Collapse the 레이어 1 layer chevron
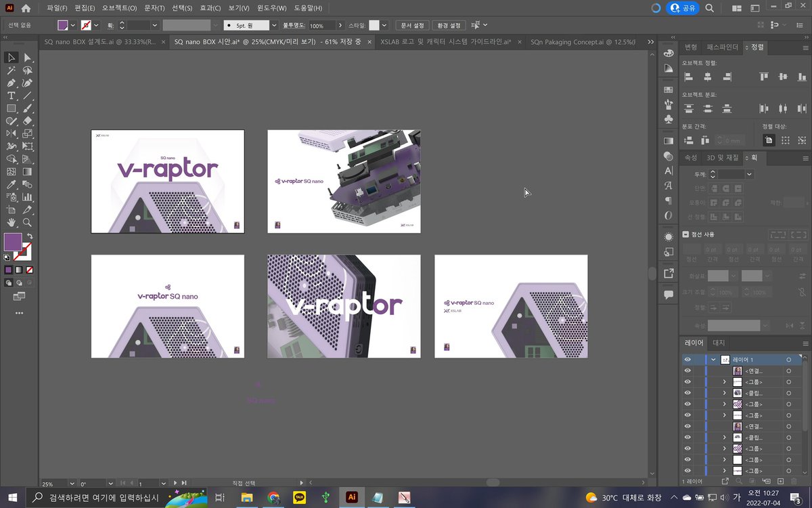Screen dimensions: 812x508 [x=713, y=360]
